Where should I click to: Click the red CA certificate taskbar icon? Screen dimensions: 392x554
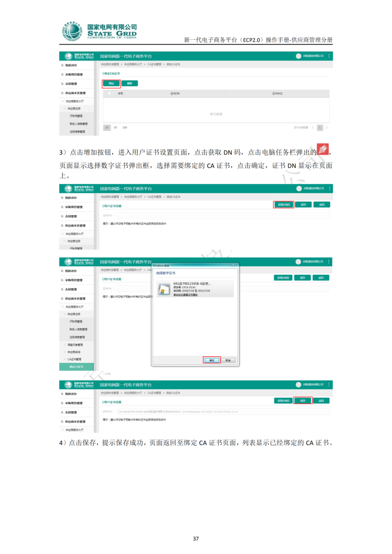(324, 149)
